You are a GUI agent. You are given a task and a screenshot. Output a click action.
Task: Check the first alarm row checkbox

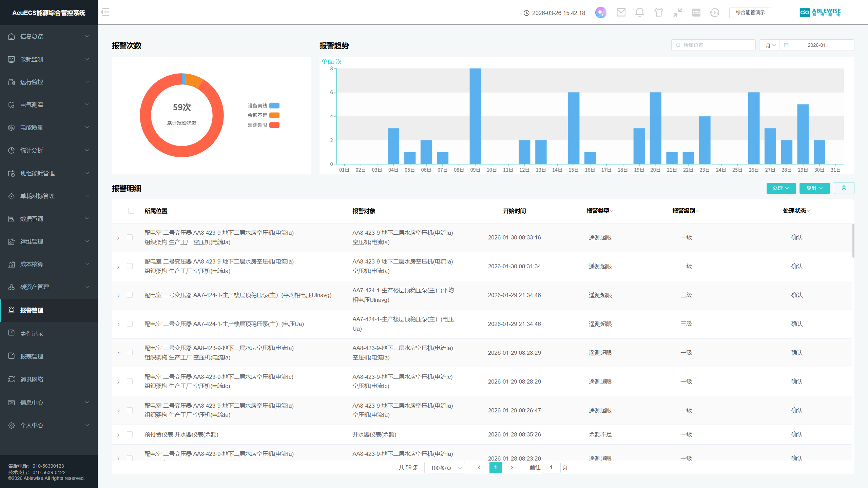130,237
